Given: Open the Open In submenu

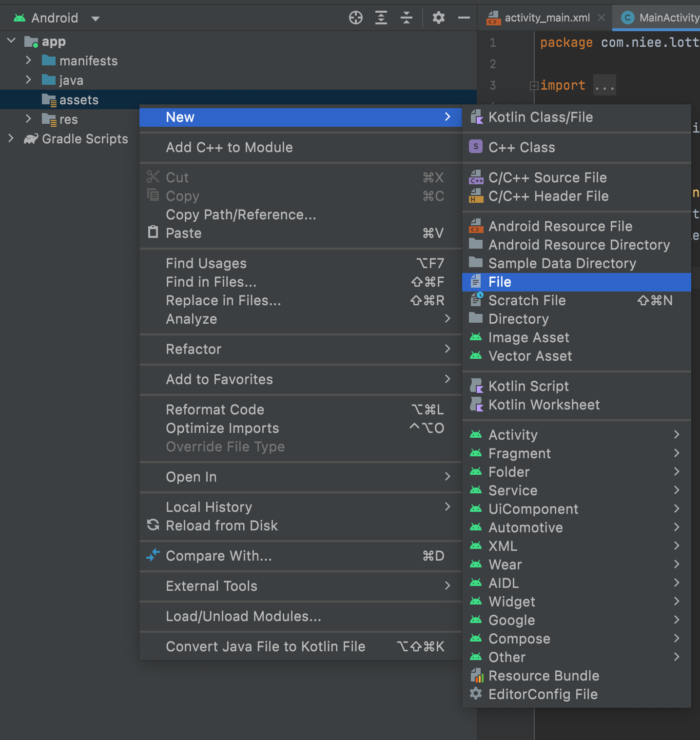Looking at the screenshot, I should pyautogui.click(x=301, y=477).
